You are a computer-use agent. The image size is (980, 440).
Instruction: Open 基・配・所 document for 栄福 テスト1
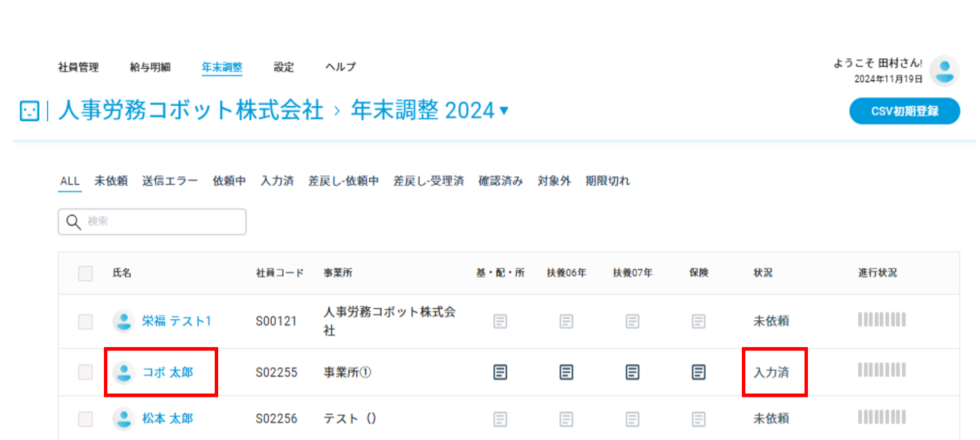pyautogui.click(x=500, y=321)
